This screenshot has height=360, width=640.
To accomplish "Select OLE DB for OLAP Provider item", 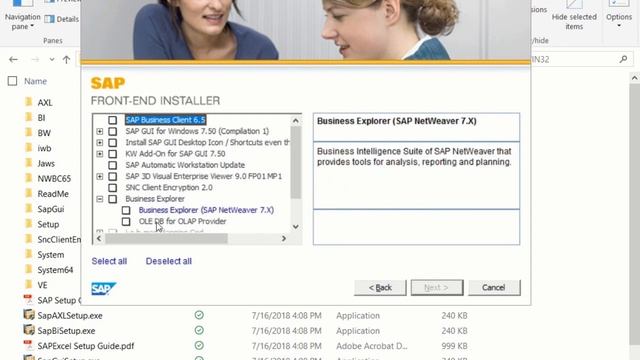I will (182, 221).
